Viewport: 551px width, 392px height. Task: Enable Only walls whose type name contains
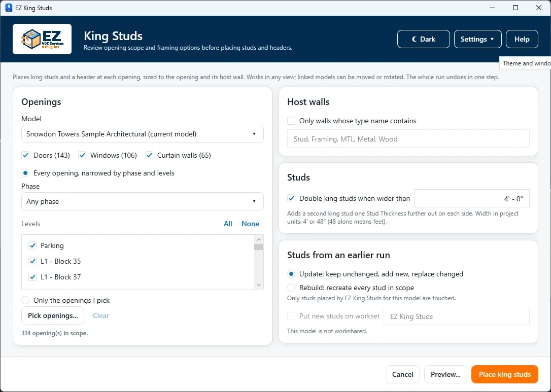291,121
